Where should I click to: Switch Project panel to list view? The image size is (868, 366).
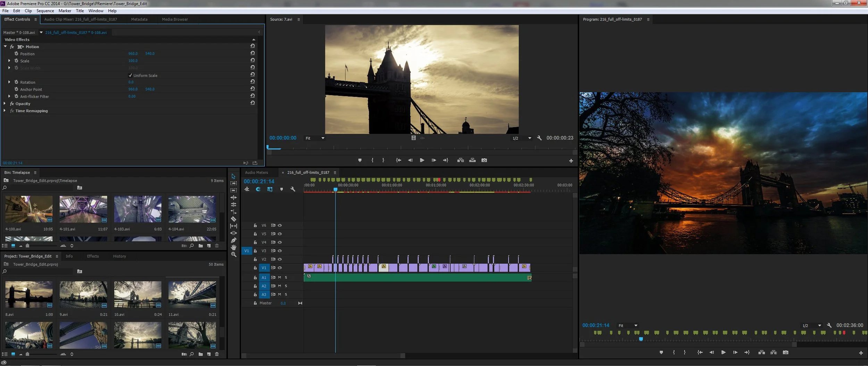tap(5, 354)
